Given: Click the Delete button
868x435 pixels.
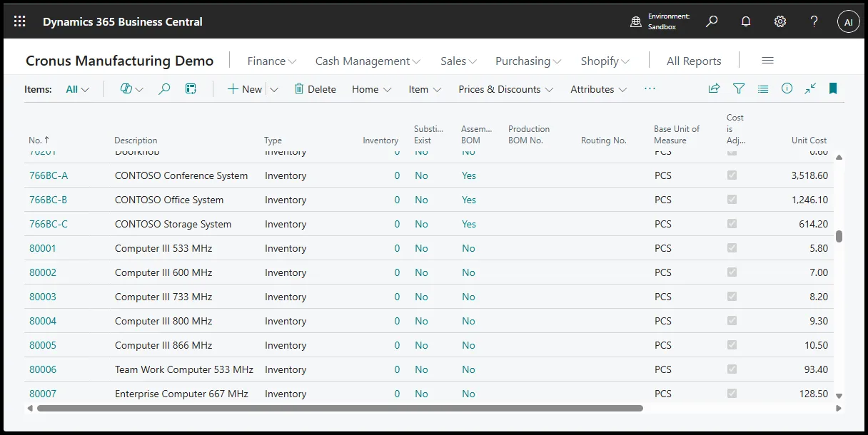Looking at the screenshot, I should 315,89.
